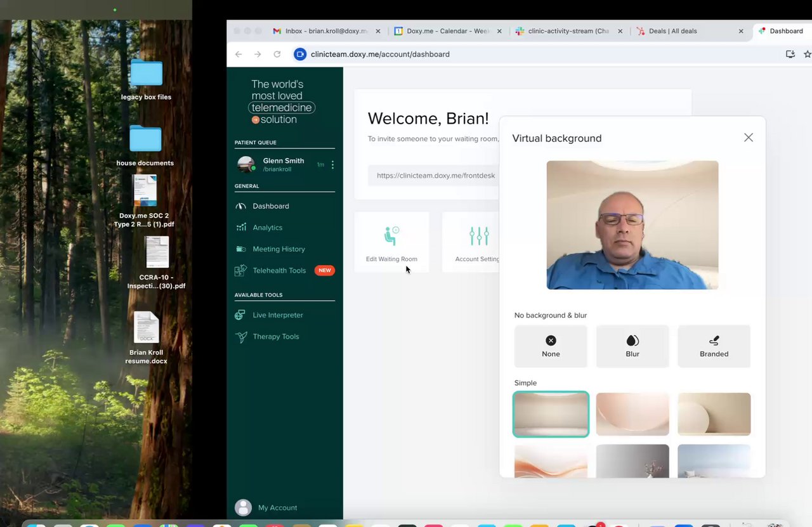Choose the tan sphere Simple background
This screenshot has width=812, height=527.
tap(714, 414)
